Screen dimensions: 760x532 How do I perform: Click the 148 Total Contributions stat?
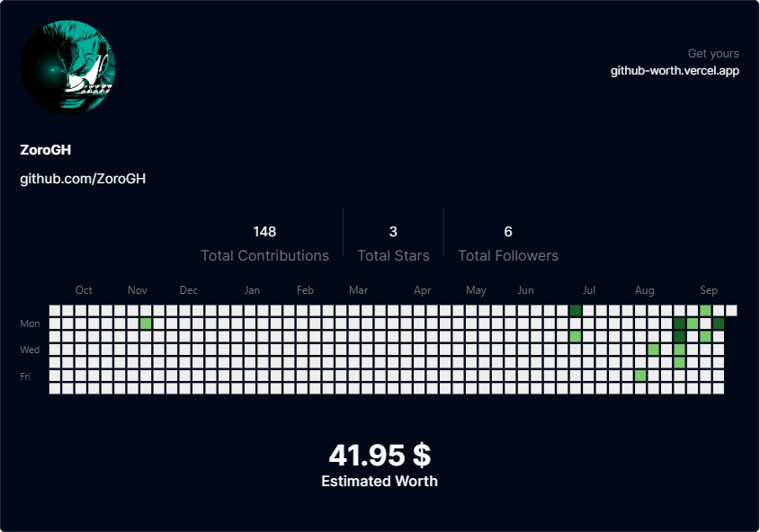click(x=264, y=244)
